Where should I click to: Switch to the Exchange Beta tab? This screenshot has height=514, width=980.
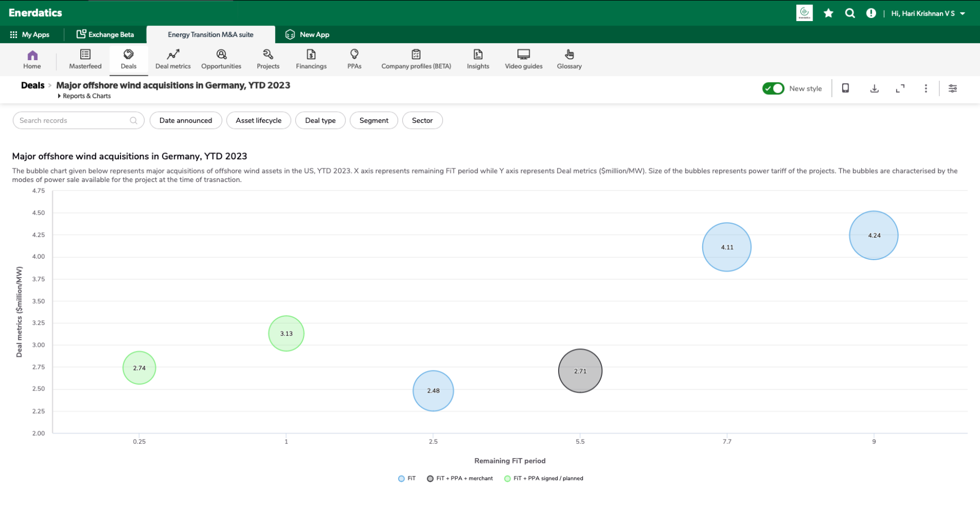coord(105,34)
